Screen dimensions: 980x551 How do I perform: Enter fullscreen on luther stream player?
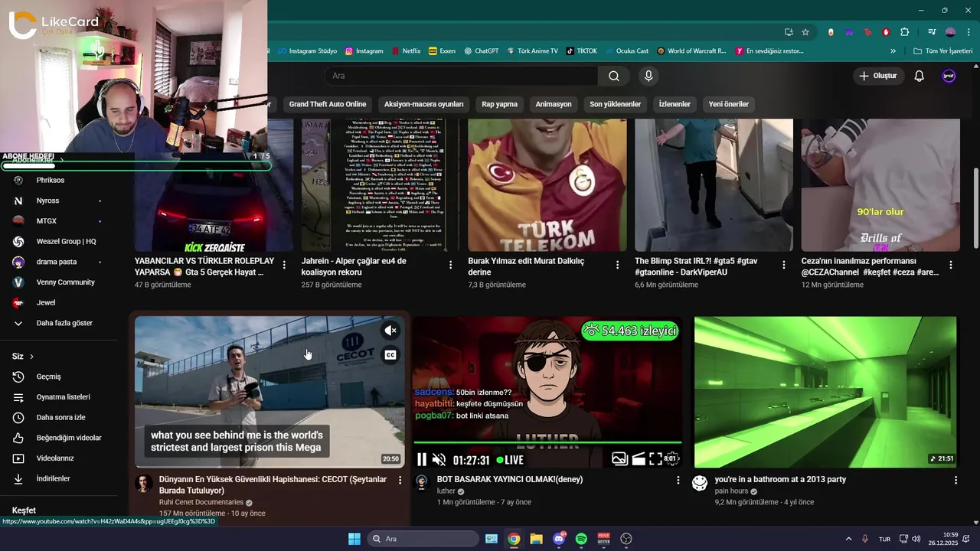click(x=655, y=459)
